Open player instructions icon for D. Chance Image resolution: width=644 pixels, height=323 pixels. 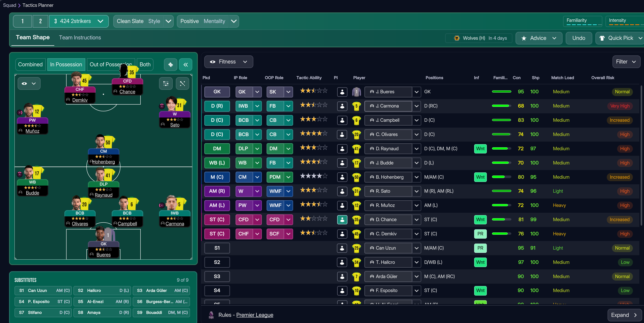[342, 219]
